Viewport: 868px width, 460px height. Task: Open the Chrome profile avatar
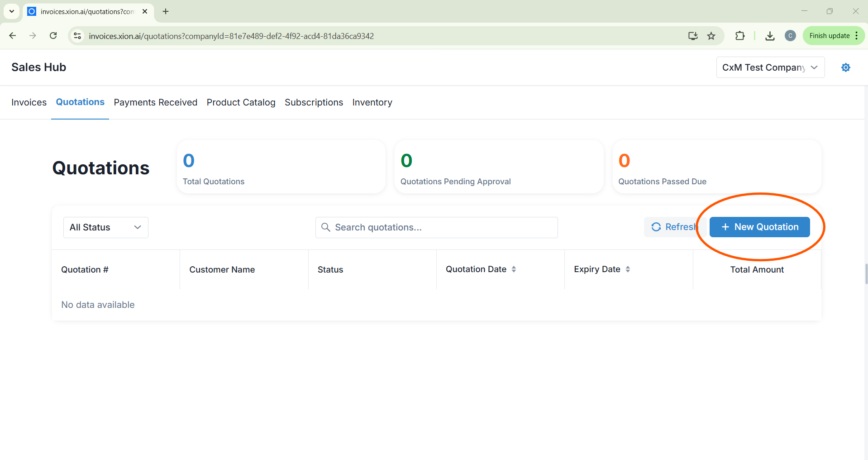pos(790,36)
